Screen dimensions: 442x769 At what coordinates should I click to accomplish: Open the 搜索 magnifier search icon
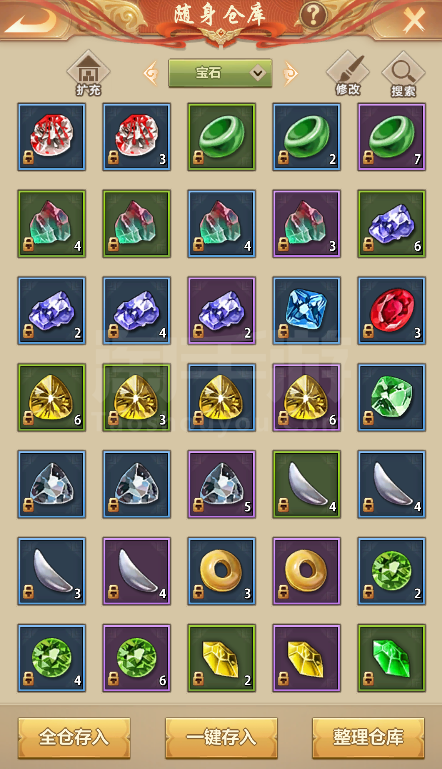(x=403, y=75)
